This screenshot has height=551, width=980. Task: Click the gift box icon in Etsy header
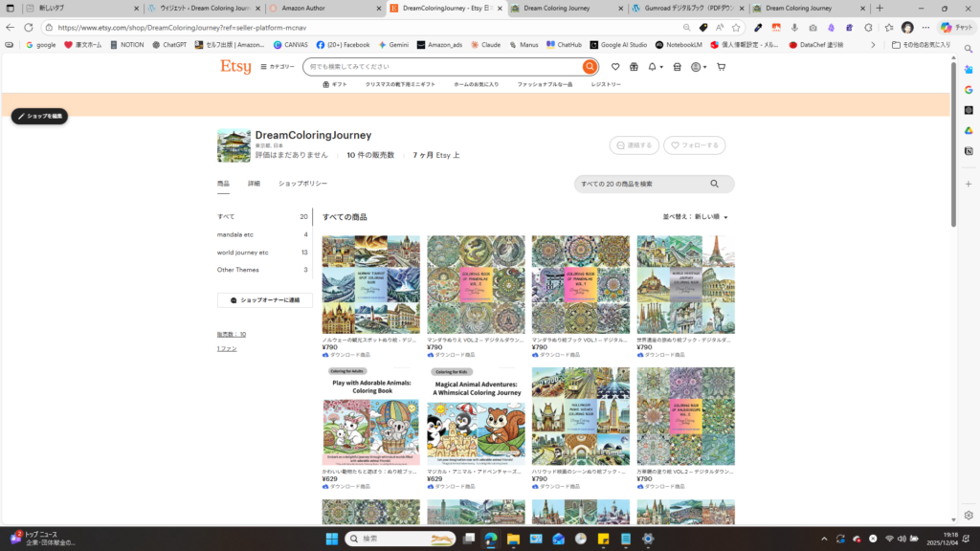coord(633,67)
